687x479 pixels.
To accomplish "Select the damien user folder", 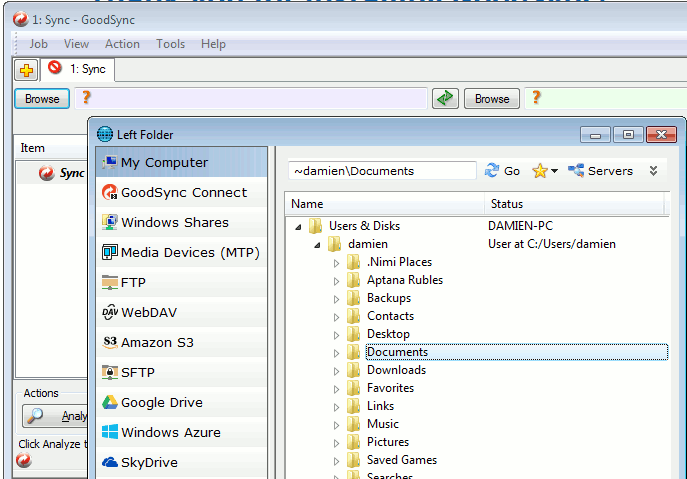I will click(368, 244).
